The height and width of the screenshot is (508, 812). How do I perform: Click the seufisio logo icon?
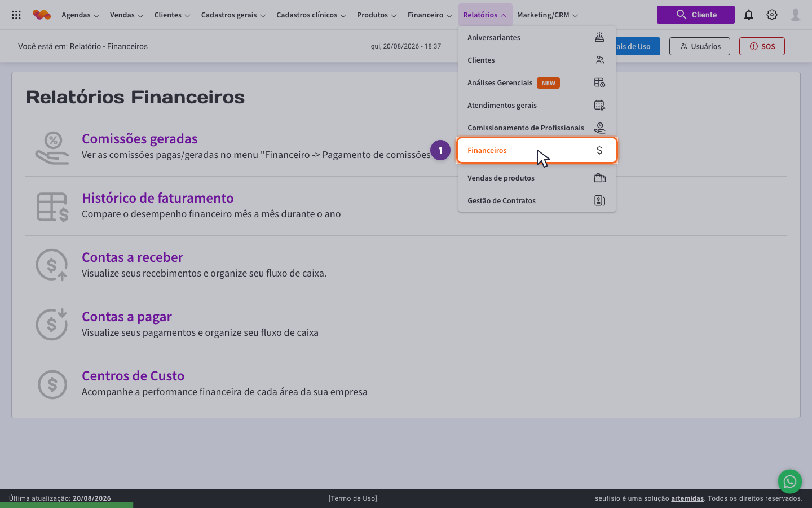pyautogui.click(x=42, y=15)
